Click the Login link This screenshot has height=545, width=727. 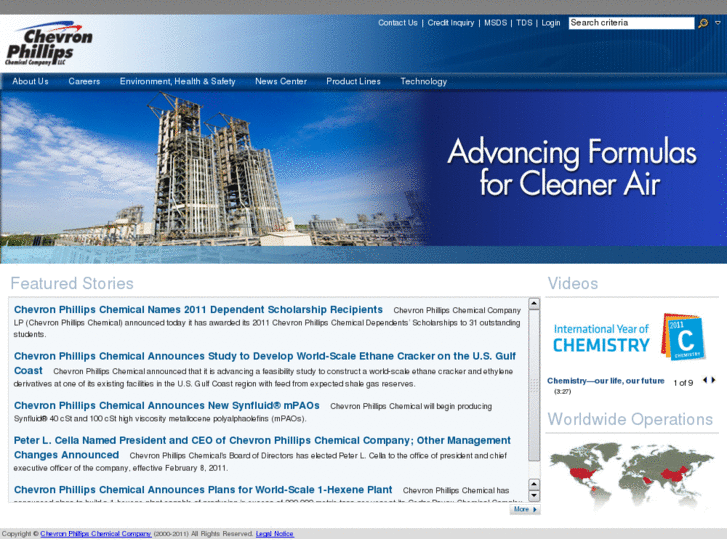(x=551, y=23)
